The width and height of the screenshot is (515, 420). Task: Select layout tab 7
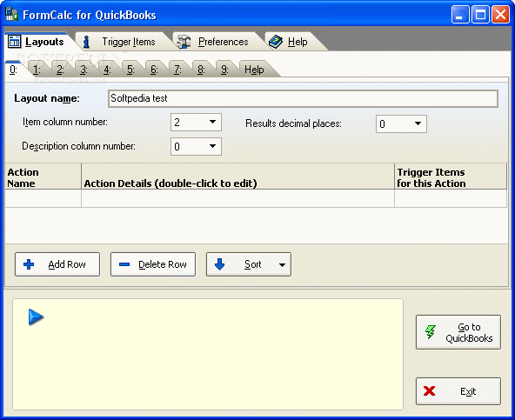pyautogui.click(x=177, y=70)
